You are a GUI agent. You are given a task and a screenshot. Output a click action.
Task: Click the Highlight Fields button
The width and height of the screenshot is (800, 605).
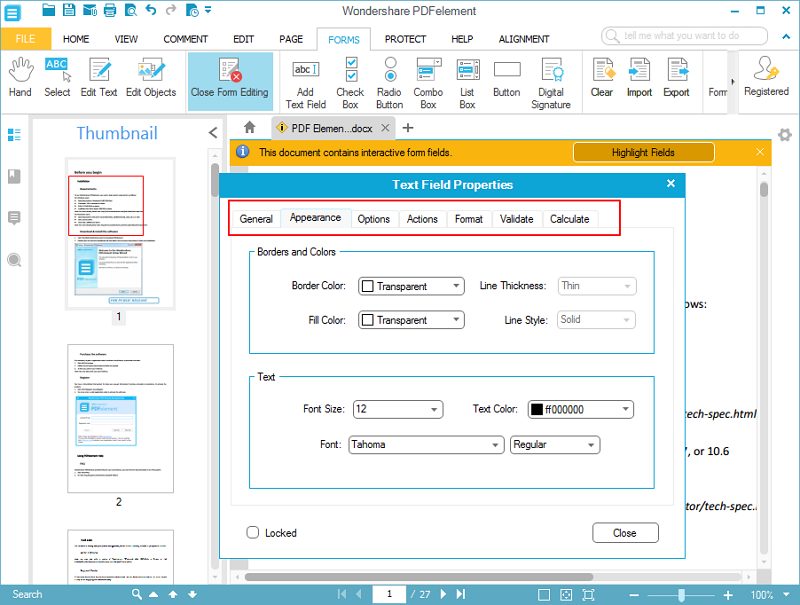643,153
